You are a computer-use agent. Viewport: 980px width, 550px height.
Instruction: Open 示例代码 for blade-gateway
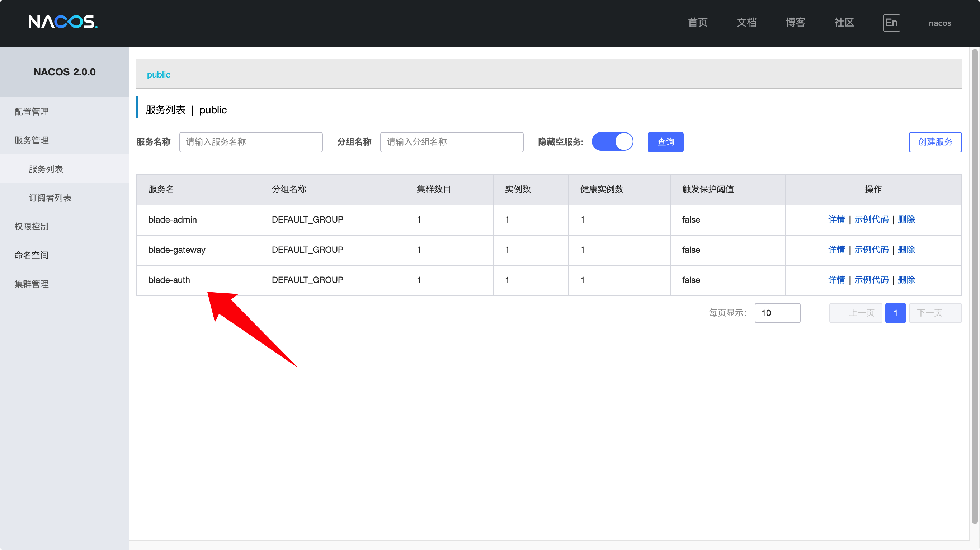tap(872, 250)
